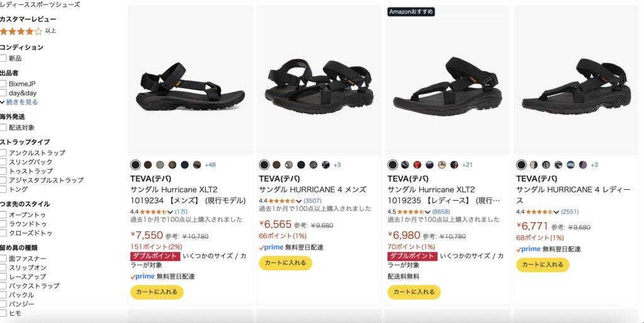Click the Amazonおすすめ badge
Image resolution: width=644 pixels, height=323 pixels.
411,11
